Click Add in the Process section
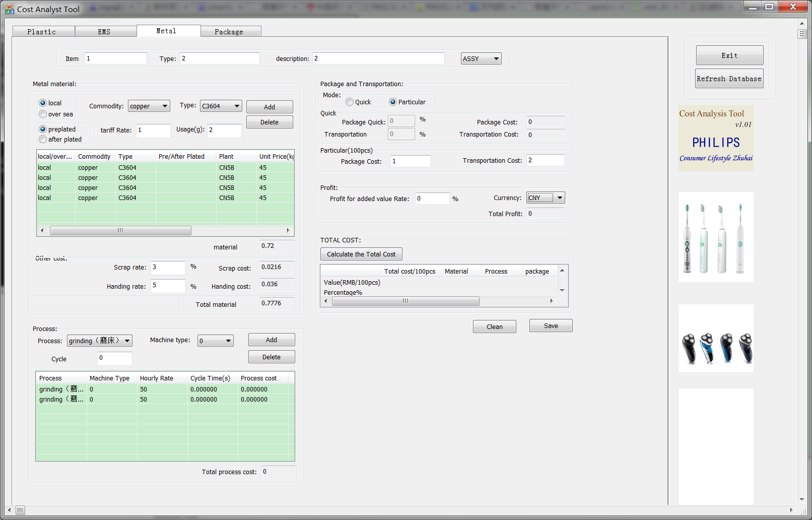812x520 pixels. pyautogui.click(x=272, y=340)
